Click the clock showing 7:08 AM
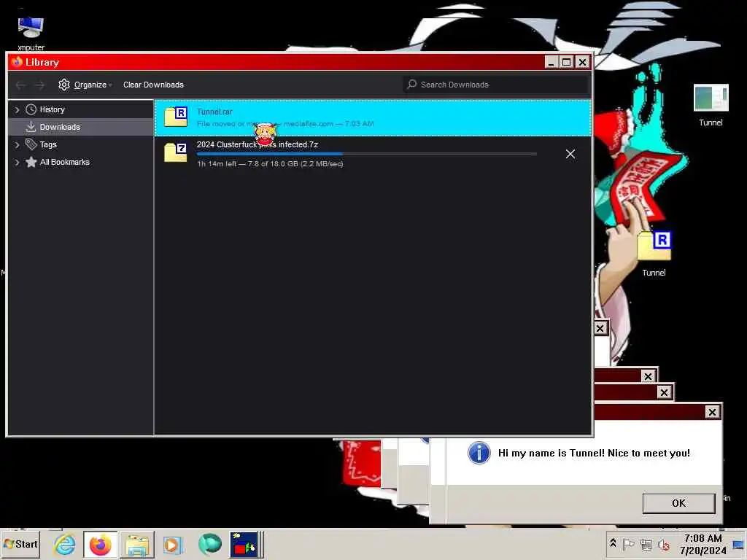The image size is (747, 560). 703,544
